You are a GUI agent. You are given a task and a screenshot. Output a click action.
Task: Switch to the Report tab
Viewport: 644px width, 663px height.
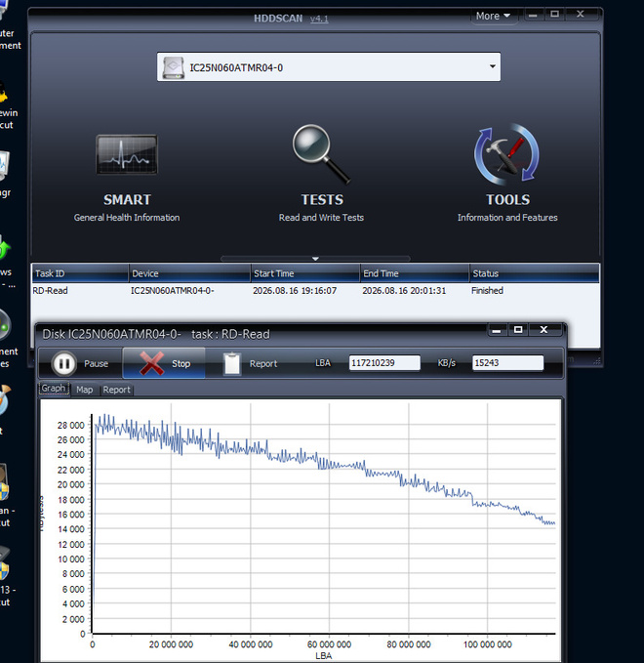117,390
